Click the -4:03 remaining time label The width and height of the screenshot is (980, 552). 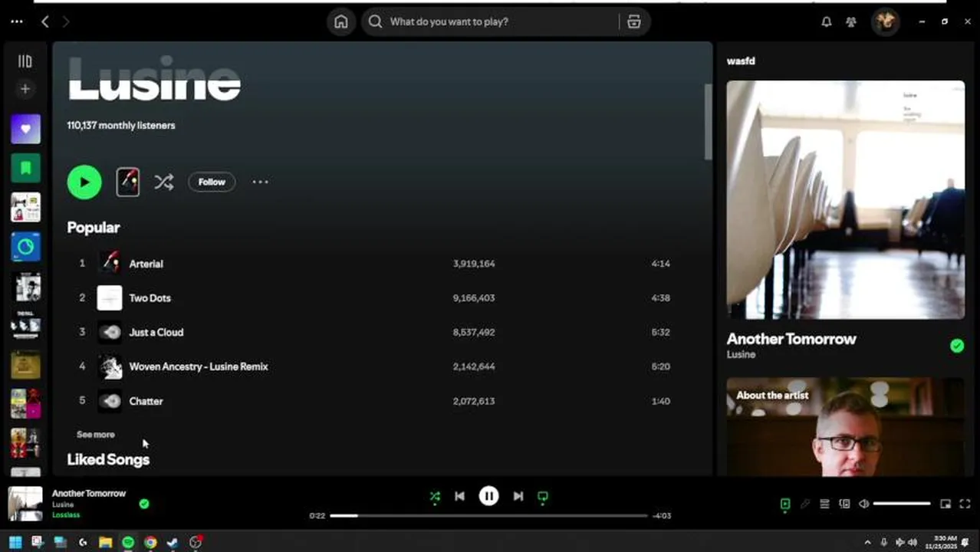(x=662, y=516)
